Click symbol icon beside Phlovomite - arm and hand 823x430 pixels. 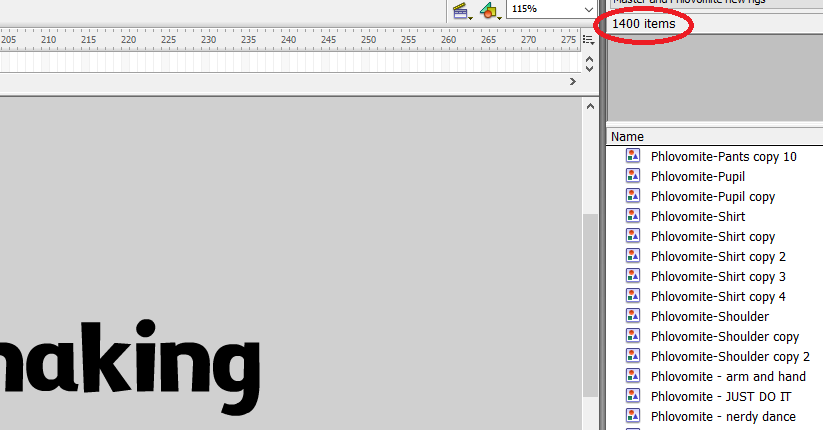point(633,375)
